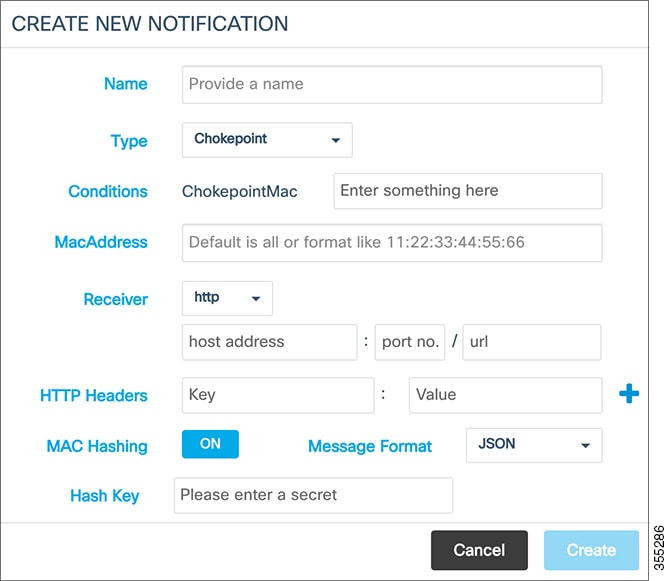Click the url input field
This screenshot has height=581, width=670.
532,342
